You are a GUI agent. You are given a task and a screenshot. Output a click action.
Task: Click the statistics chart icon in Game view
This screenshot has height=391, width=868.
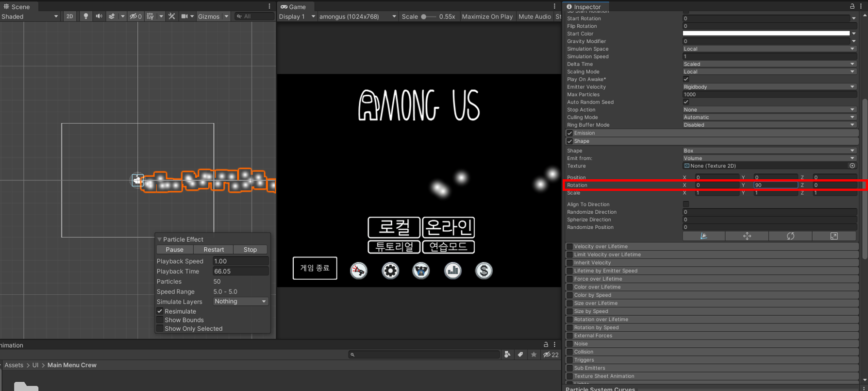453,271
